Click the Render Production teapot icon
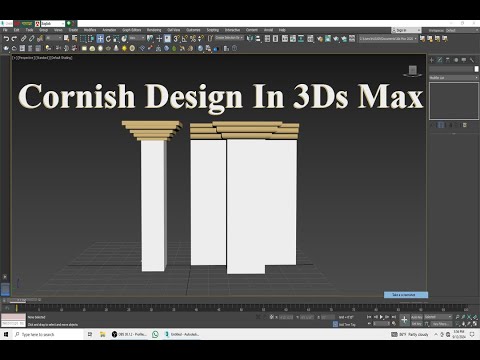480x360 pixels. point(336,39)
